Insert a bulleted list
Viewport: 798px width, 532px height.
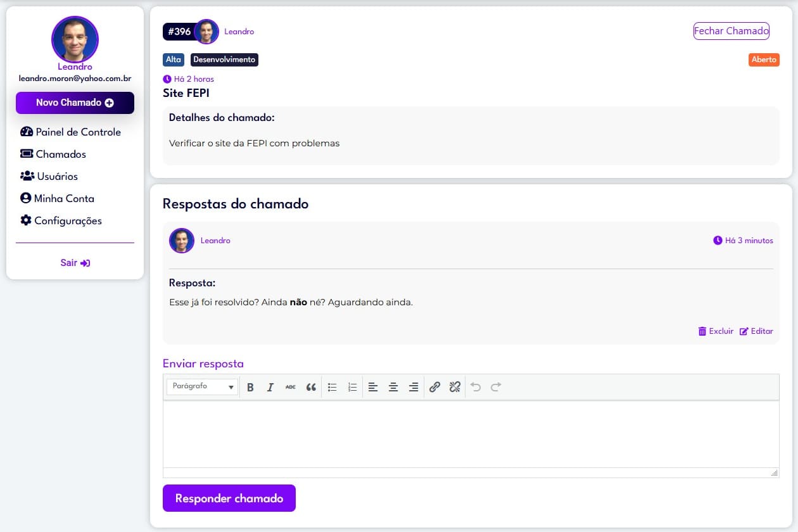pos(332,387)
